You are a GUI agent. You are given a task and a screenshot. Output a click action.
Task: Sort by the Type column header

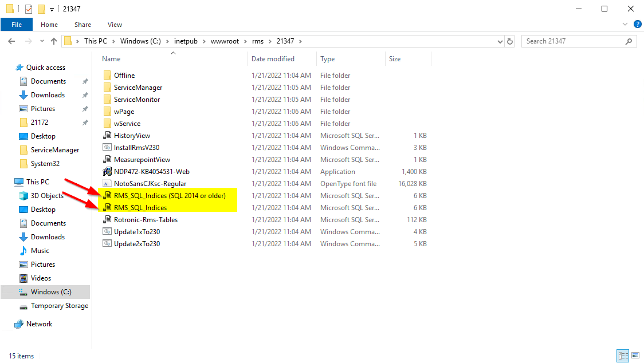(351, 59)
